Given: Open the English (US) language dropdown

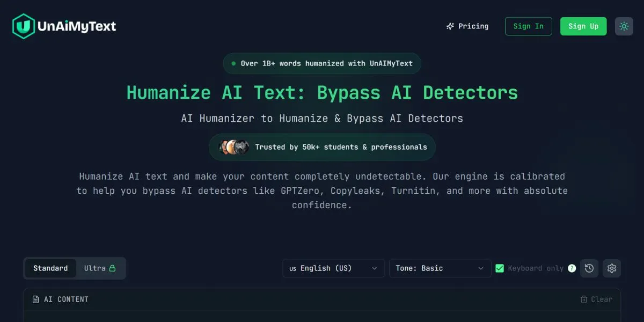Looking at the screenshot, I should [x=333, y=268].
